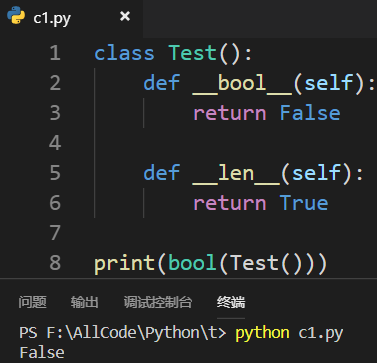Click the 'def' keyword on line 5
The width and height of the screenshot is (377, 363).
(x=162, y=173)
